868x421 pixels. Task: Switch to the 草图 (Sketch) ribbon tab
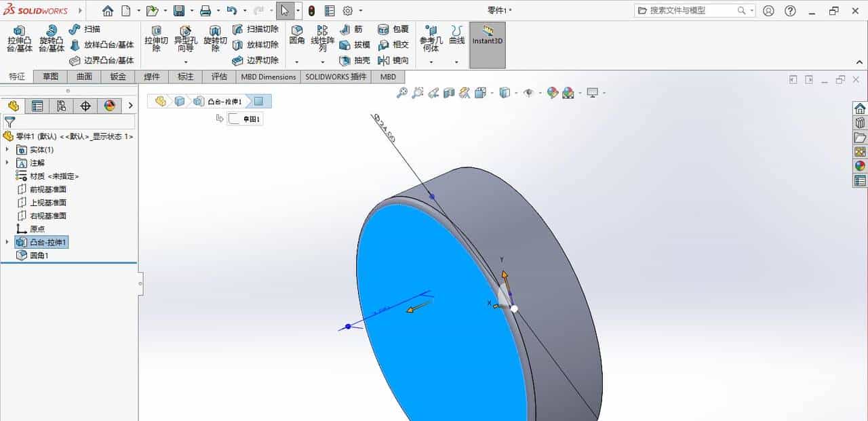[x=50, y=77]
